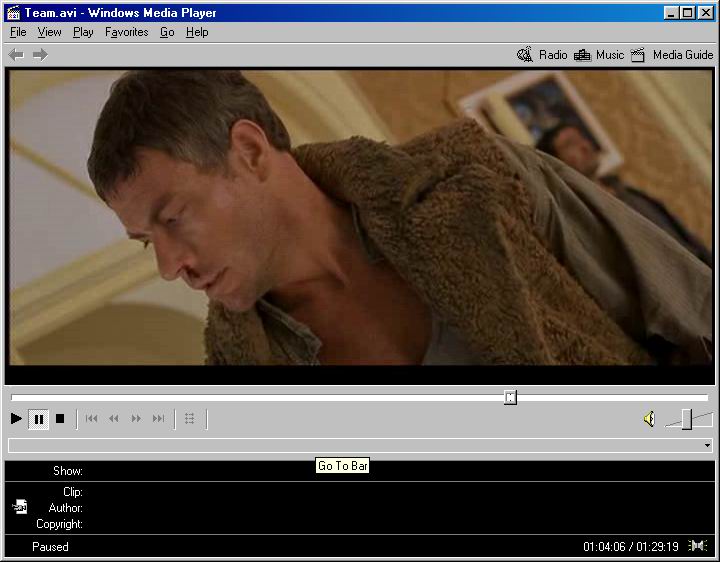Click the Skip Forward button
This screenshot has height=562, width=720.
click(158, 419)
